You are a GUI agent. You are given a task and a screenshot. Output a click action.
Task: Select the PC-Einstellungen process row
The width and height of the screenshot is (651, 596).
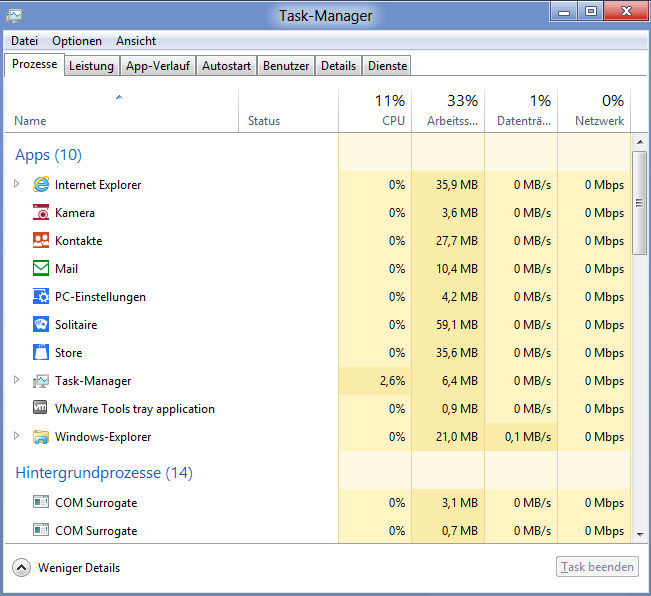[x=318, y=297]
